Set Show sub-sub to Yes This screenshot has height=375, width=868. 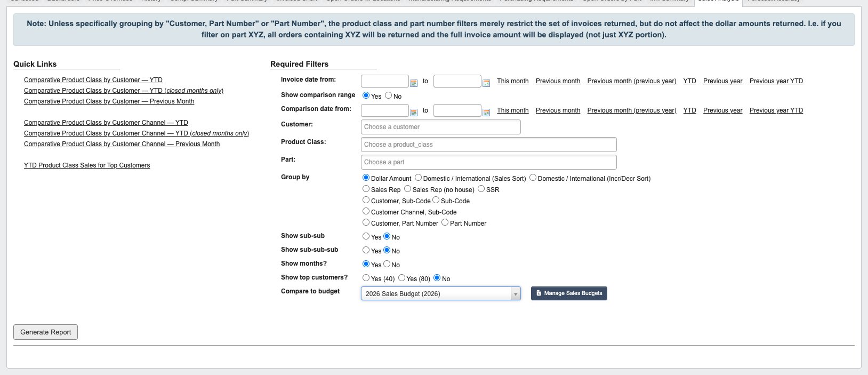tap(366, 236)
